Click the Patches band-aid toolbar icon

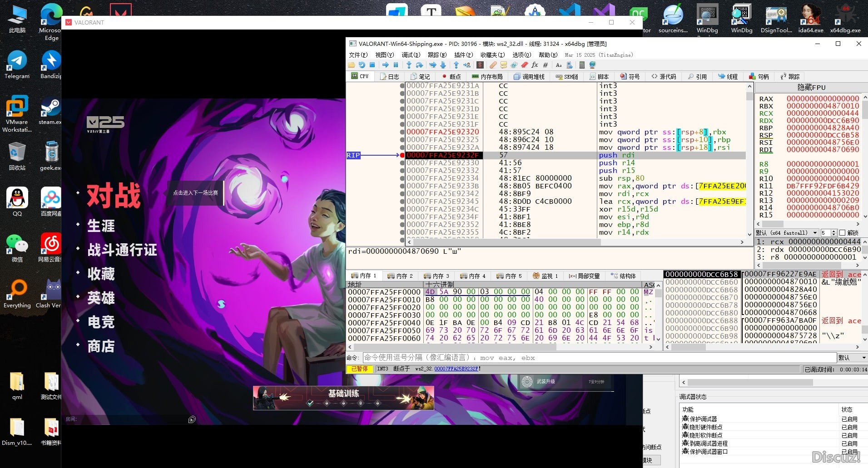coord(493,65)
